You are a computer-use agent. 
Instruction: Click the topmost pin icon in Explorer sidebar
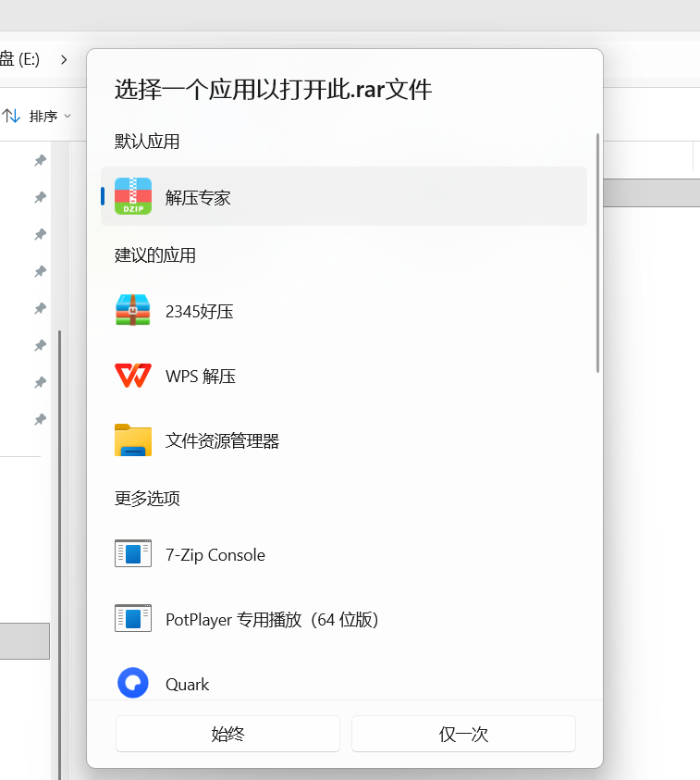pyautogui.click(x=41, y=160)
